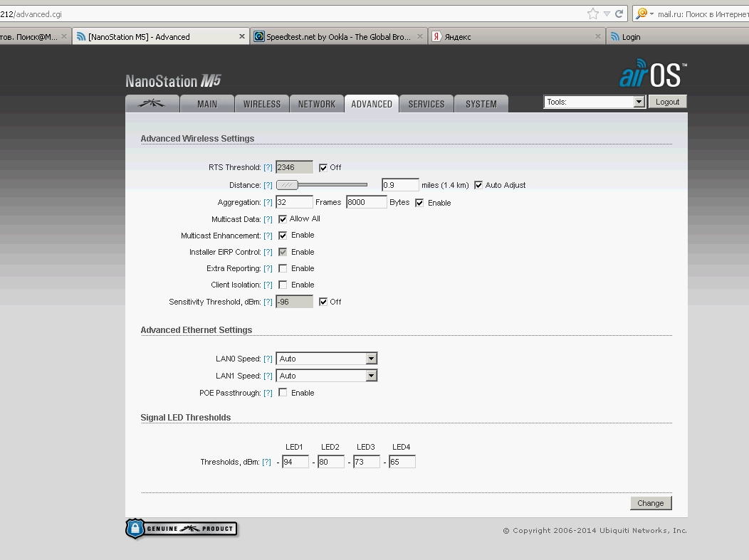The image size is (749, 560).
Task: Click the Distance slider handle
Action: (287, 185)
